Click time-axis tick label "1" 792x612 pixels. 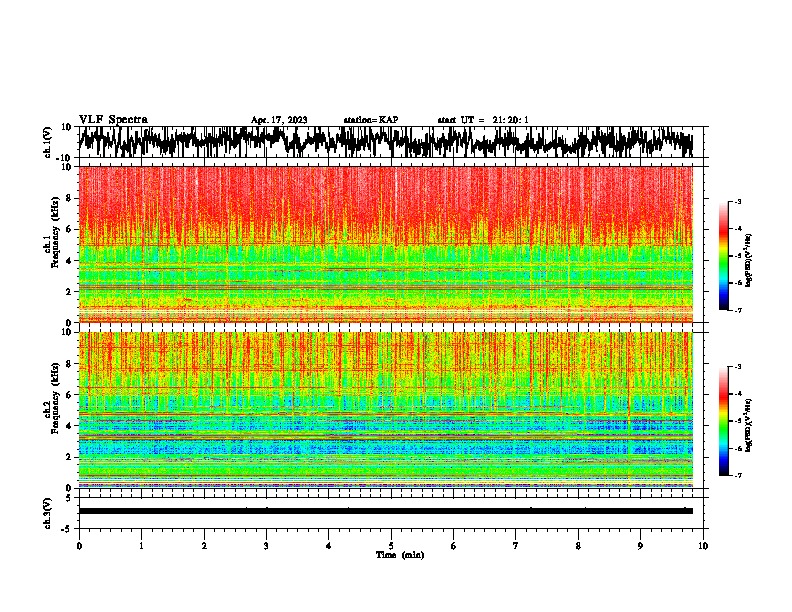coord(142,546)
